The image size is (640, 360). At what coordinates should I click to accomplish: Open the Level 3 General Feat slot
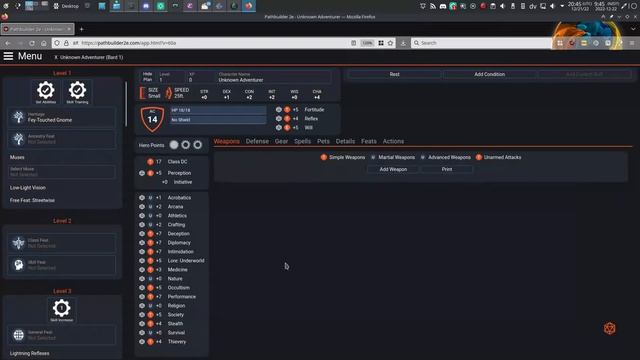(62, 335)
